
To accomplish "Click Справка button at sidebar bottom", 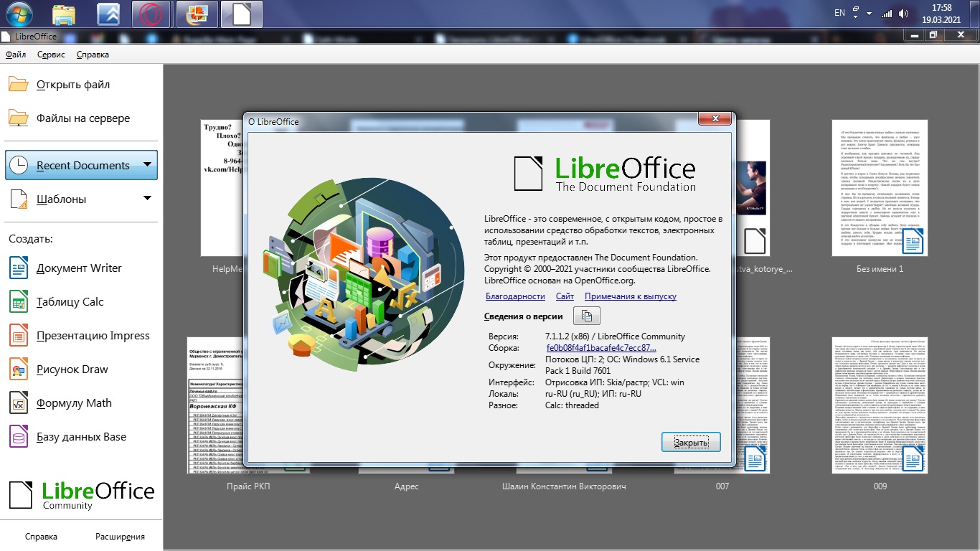I will 41,536.
